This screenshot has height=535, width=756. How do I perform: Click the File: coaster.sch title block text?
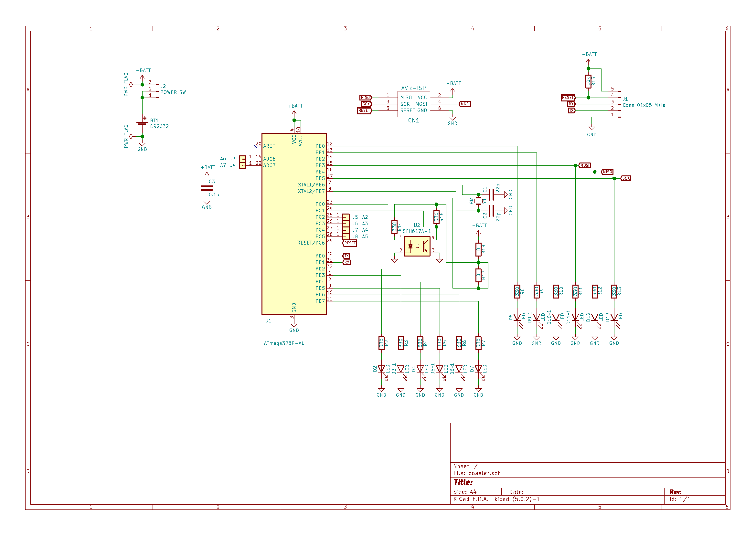pyautogui.click(x=476, y=473)
